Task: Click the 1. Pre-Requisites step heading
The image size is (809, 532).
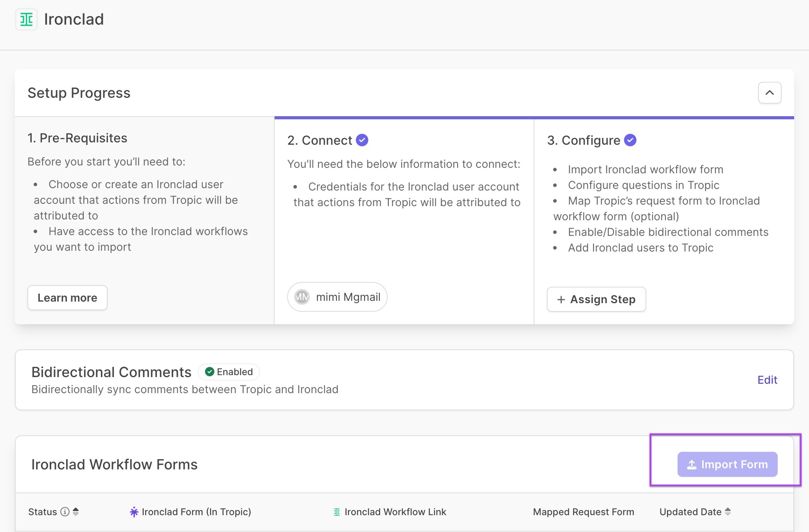Action: 77,138
